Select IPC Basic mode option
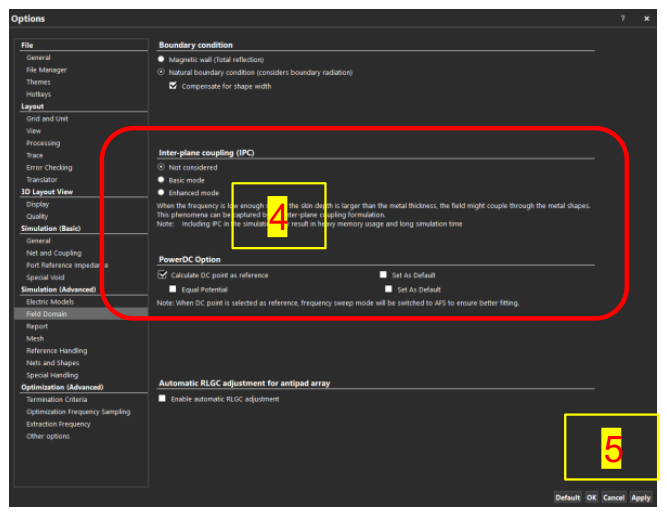Image resolution: width=667 pixels, height=516 pixels. tap(161, 180)
